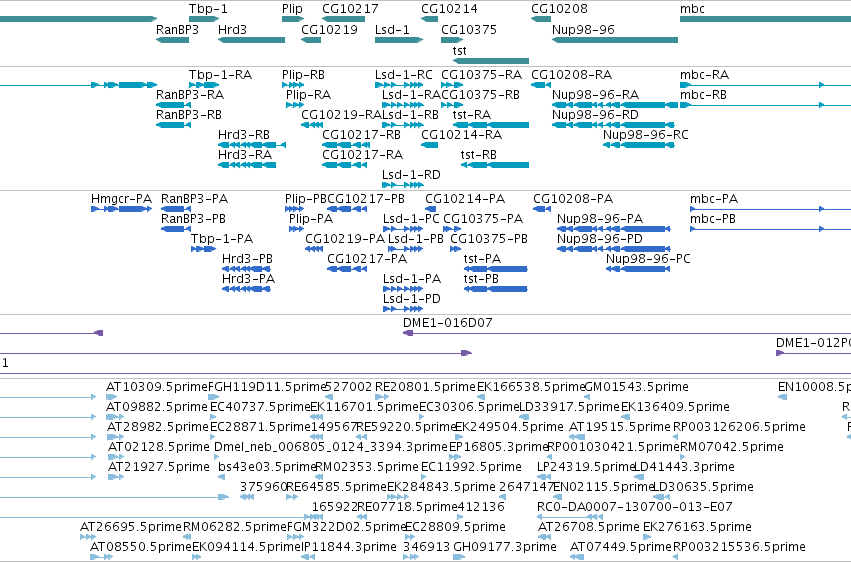This screenshot has height=562, width=851.
Task: Select EST label RC0-DA0007-130700-013-E07
Action: pyautogui.click(x=635, y=507)
